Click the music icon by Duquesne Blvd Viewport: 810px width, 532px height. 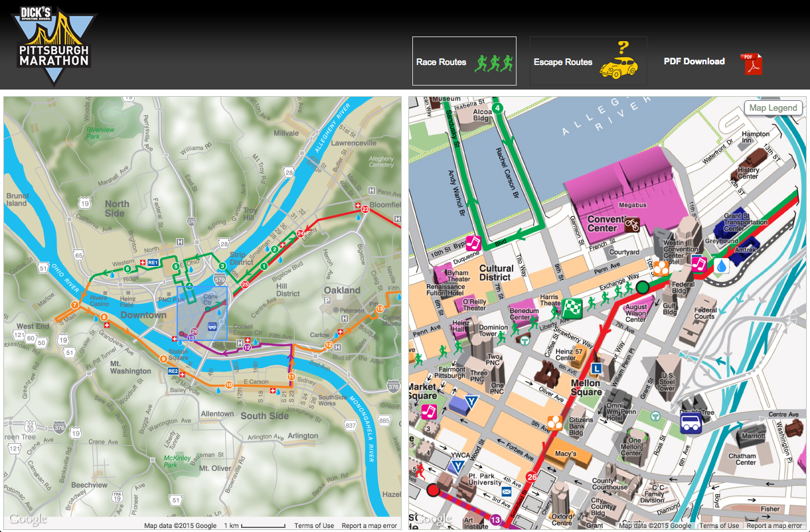point(473,243)
